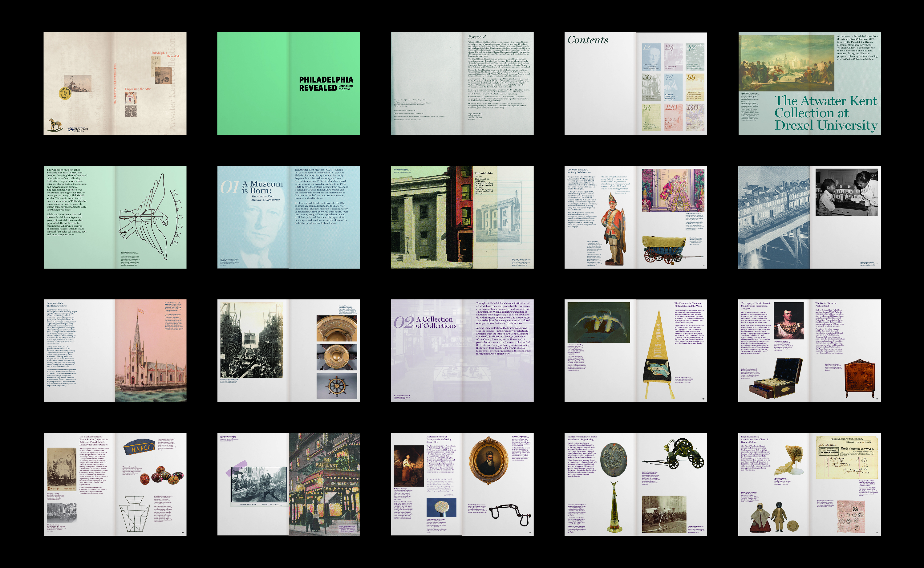Viewport: 924px width, 568px height.
Task: Click the 'Unpacking the Attic' cover subtitle
Action: (x=138, y=89)
